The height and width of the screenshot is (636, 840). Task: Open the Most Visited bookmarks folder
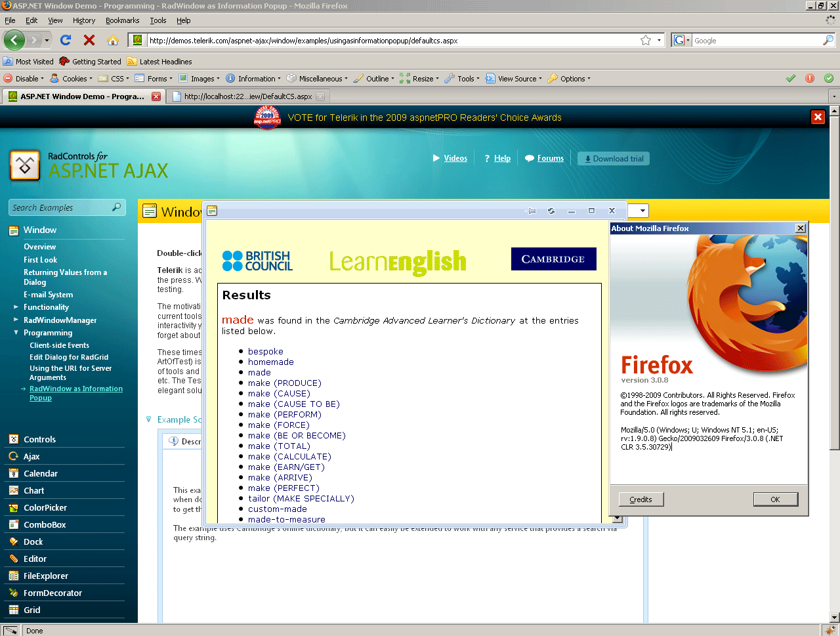29,62
